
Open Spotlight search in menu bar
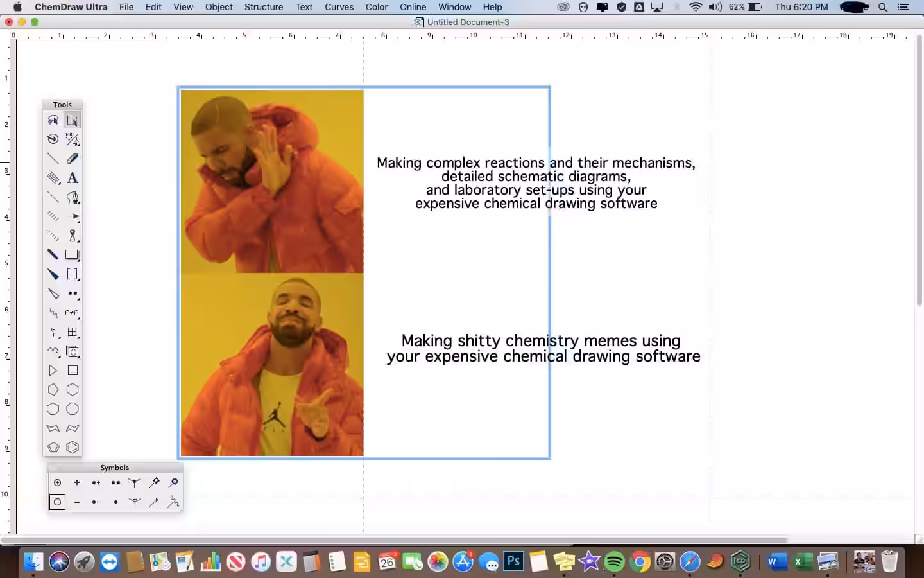pyautogui.click(x=883, y=7)
